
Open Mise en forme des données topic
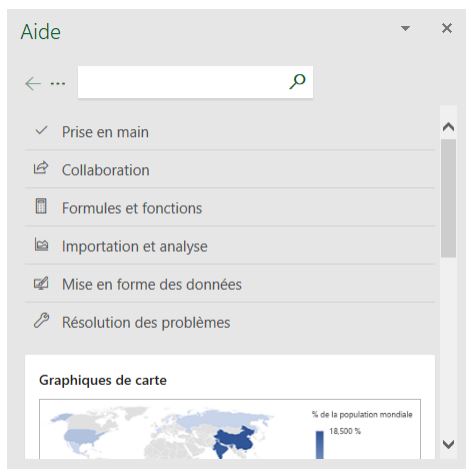pyautogui.click(x=230, y=284)
